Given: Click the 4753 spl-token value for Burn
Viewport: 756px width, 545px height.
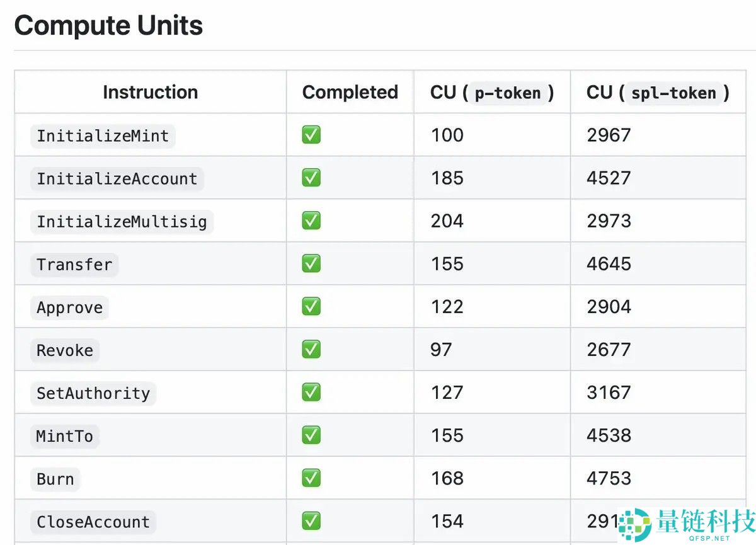Looking at the screenshot, I should pos(609,478).
